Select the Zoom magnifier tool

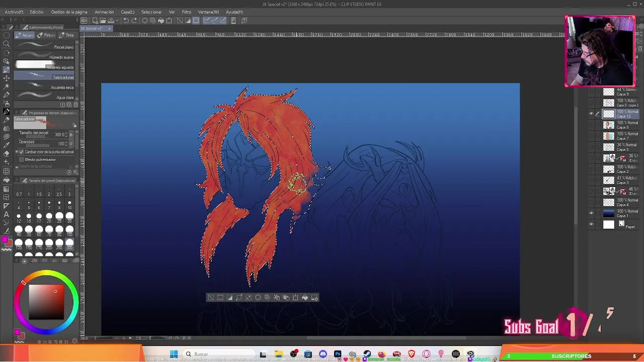[7, 44]
